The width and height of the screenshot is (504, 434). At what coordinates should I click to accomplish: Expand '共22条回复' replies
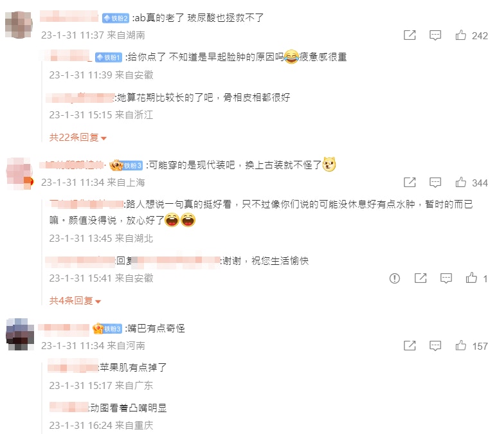tap(77, 138)
